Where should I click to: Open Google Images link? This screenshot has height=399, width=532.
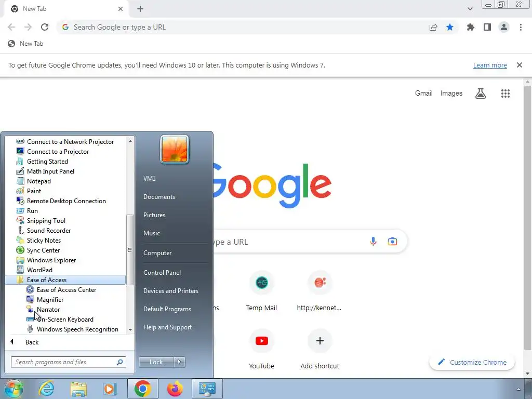tap(451, 94)
